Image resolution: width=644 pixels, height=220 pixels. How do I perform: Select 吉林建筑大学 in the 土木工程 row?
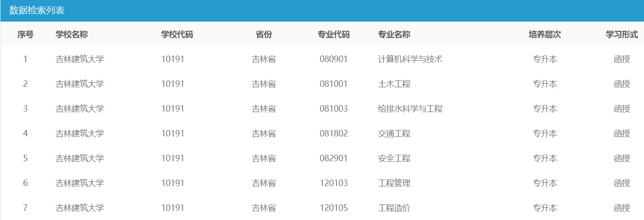(80, 84)
